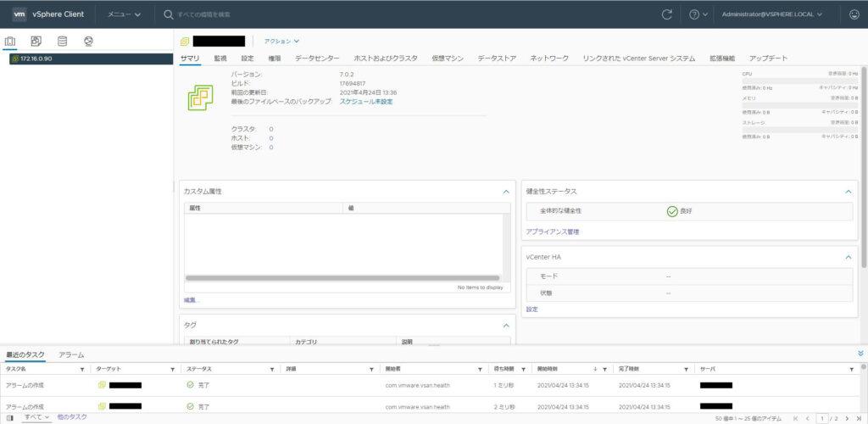Collapse the タグ panel

tap(505, 326)
